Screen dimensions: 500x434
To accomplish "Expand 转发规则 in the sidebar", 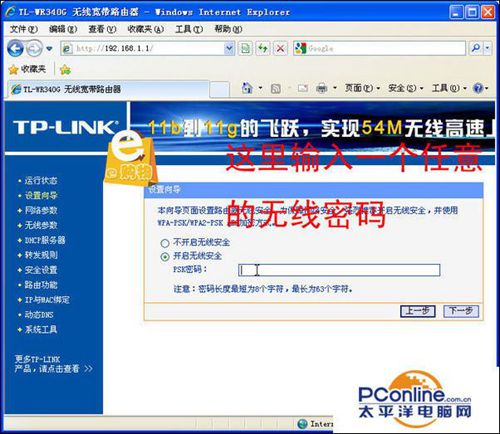I will [x=41, y=255].
